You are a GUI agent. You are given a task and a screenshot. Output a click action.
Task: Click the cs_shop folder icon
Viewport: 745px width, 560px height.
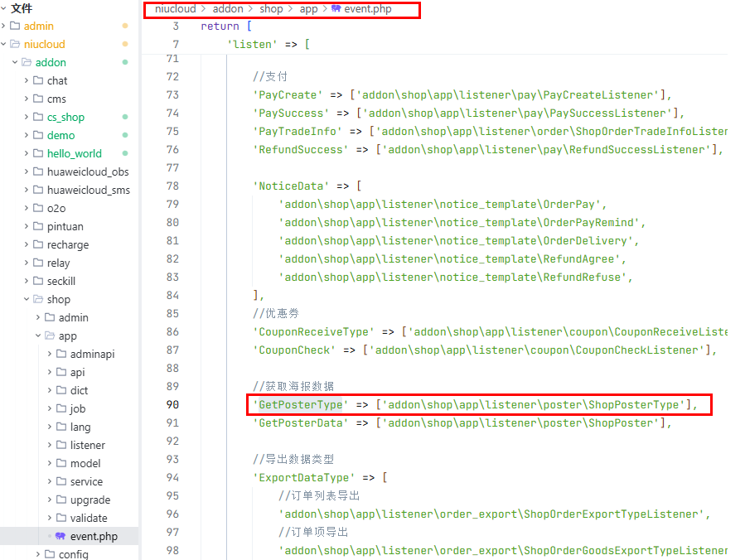tap(39, 118)
